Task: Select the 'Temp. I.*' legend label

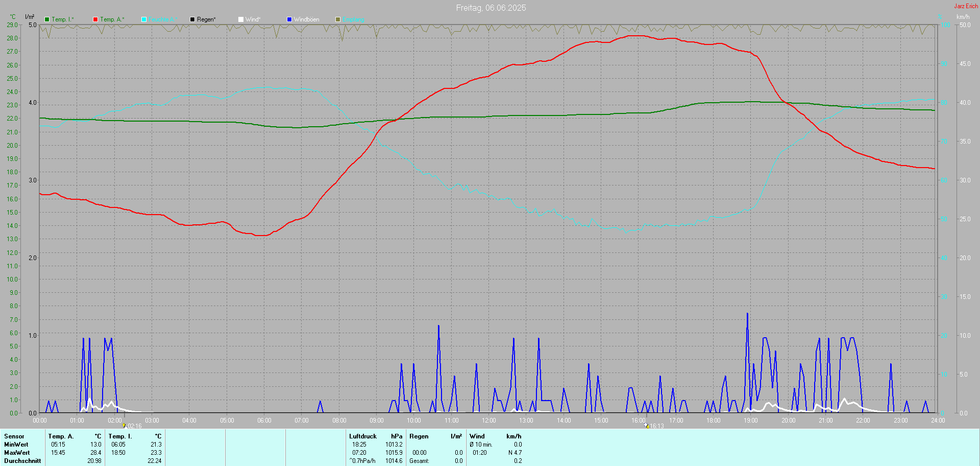Action: [63, 19]
